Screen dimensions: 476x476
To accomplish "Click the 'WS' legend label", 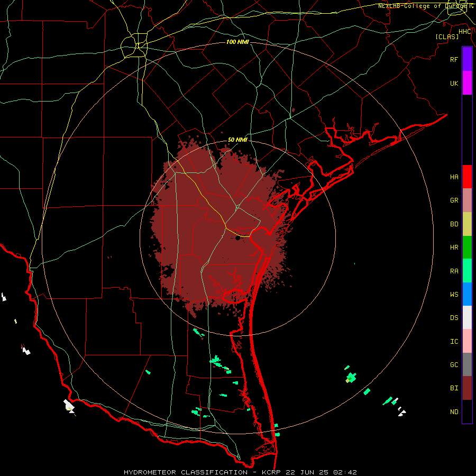I will 454,294.
